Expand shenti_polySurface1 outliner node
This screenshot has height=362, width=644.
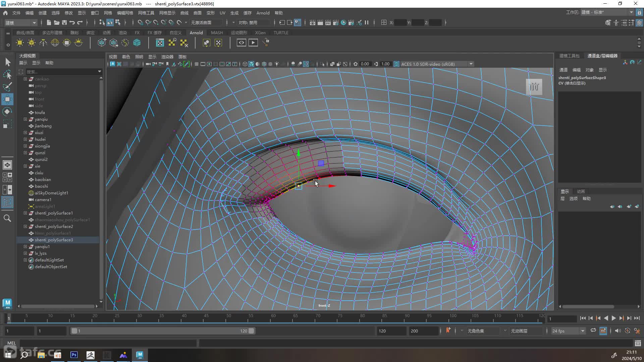[25, 213]
